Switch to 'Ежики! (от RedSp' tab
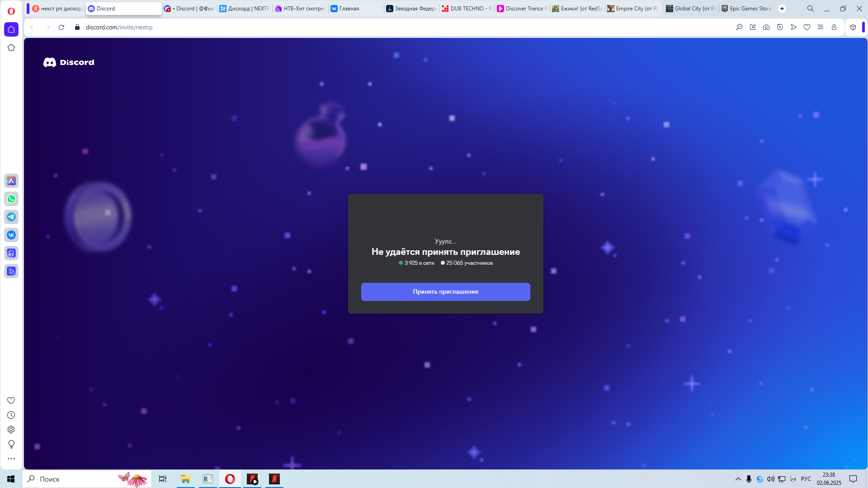The height and width of the screenshot is (488, 868). pyautogui.click(x=577, y=9)
